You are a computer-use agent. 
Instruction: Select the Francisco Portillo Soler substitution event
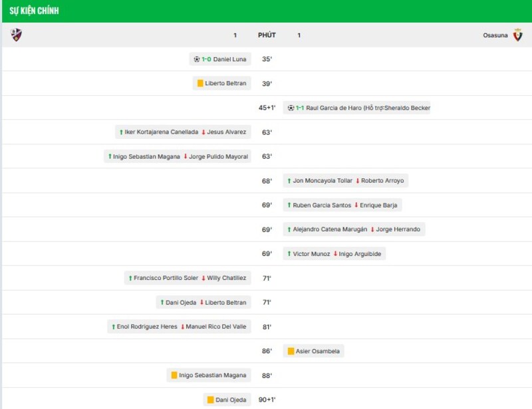coord(187,278)
